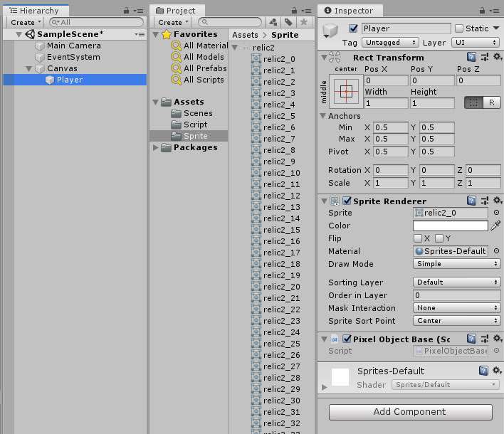This screenshot has height=434, width=504.
Task: Click the Sprite field object picker circle
Action: (496, 213)
